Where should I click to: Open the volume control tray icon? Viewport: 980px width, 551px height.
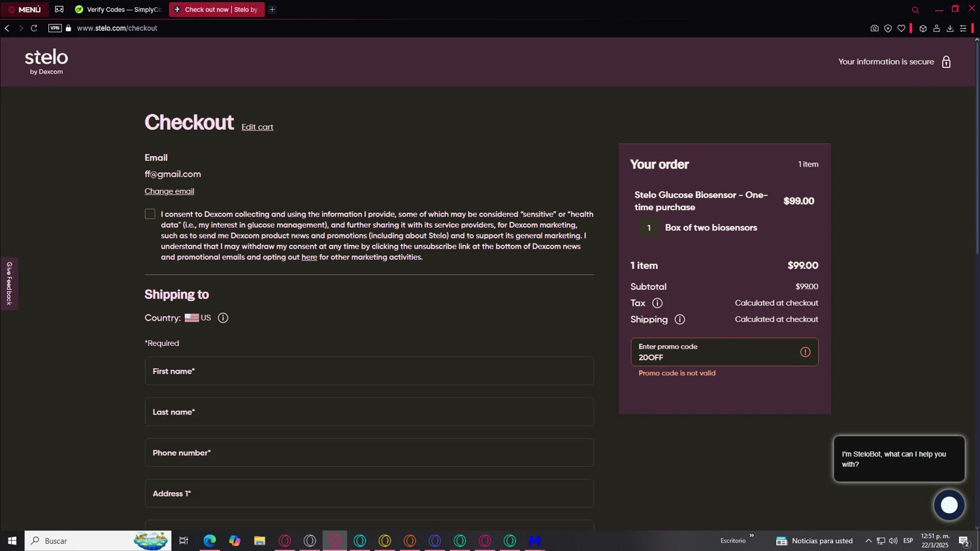893,541
